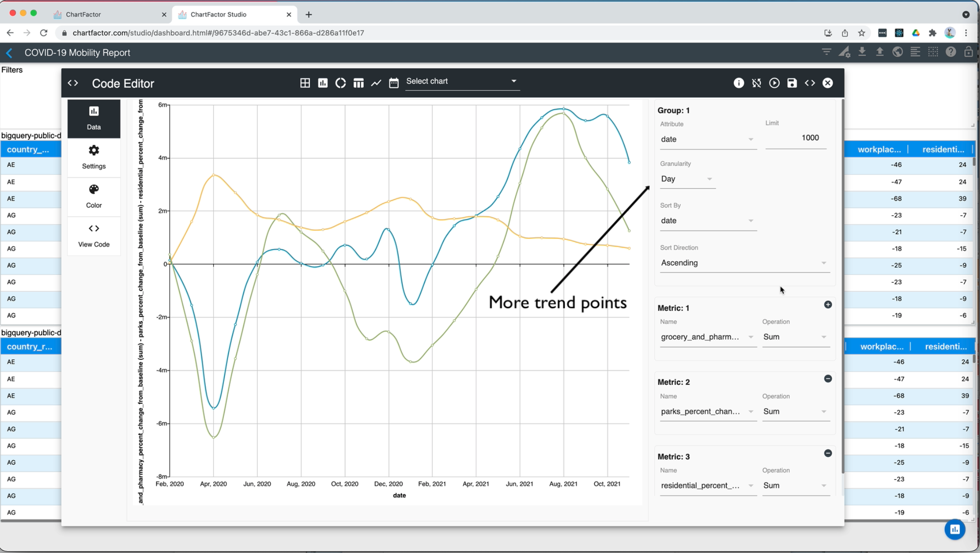
Task: Select the bar chart icon in editor toolbar
Action: [x=323, y=83]
